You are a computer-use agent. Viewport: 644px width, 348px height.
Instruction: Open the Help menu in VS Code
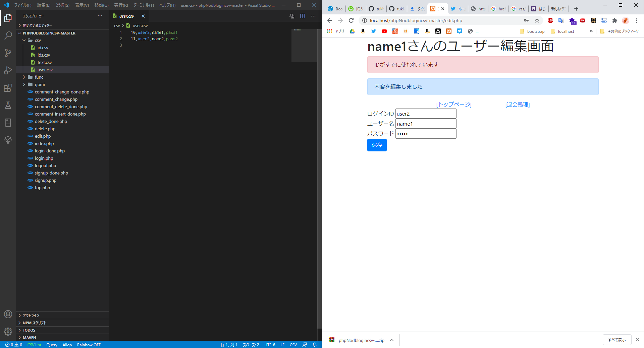(167, 5)
